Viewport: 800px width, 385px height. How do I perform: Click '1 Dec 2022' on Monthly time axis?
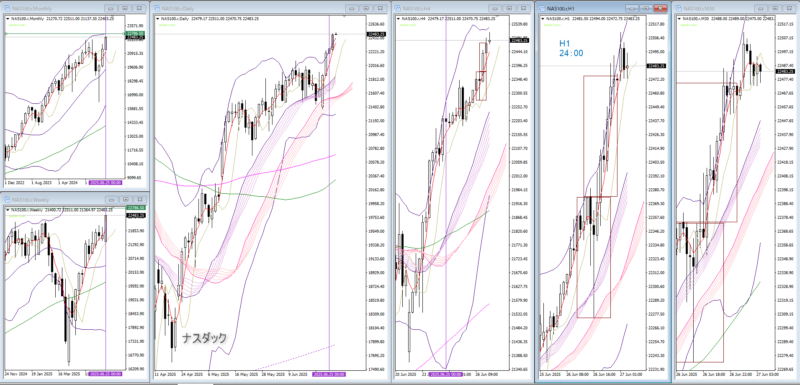13,183
